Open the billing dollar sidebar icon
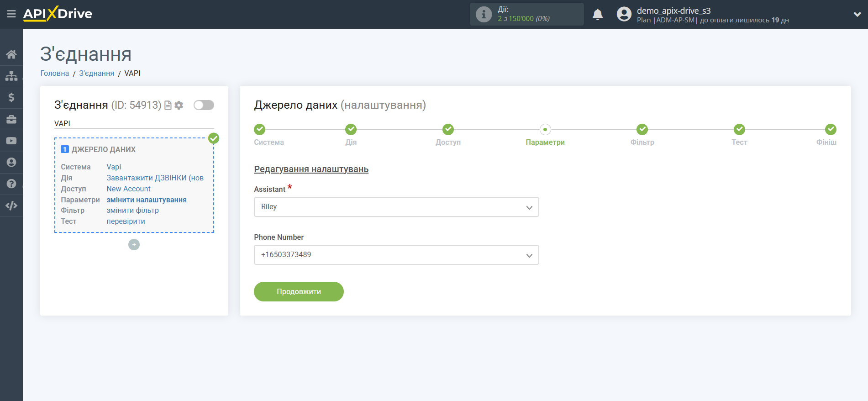 tap(11, 97)
